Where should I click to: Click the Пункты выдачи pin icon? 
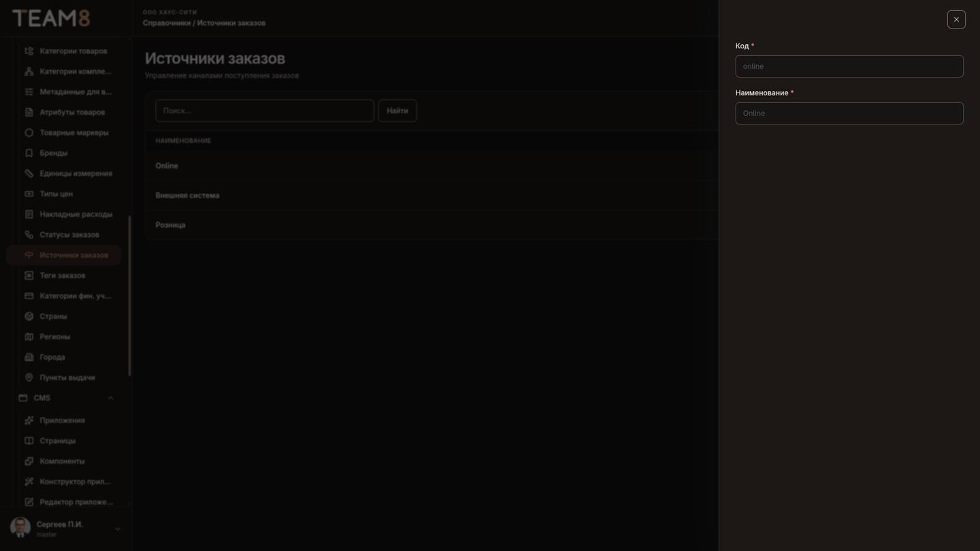[29, 378]
